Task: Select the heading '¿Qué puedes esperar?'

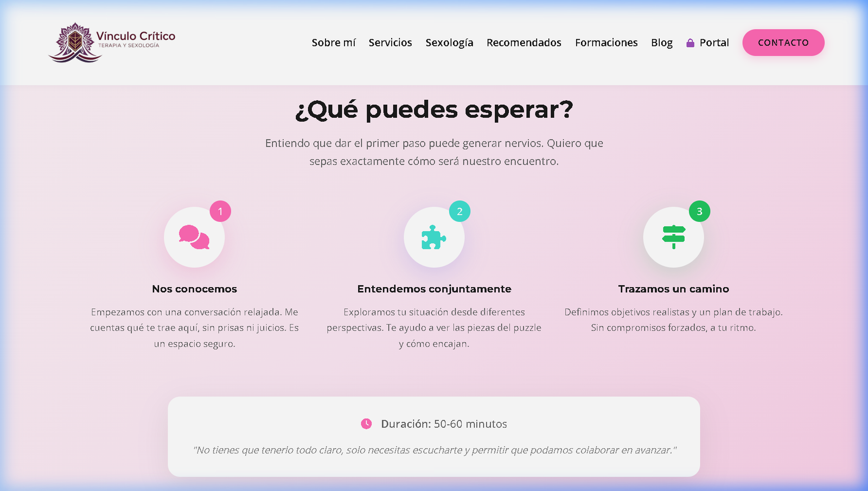Action: coord(434,110)
